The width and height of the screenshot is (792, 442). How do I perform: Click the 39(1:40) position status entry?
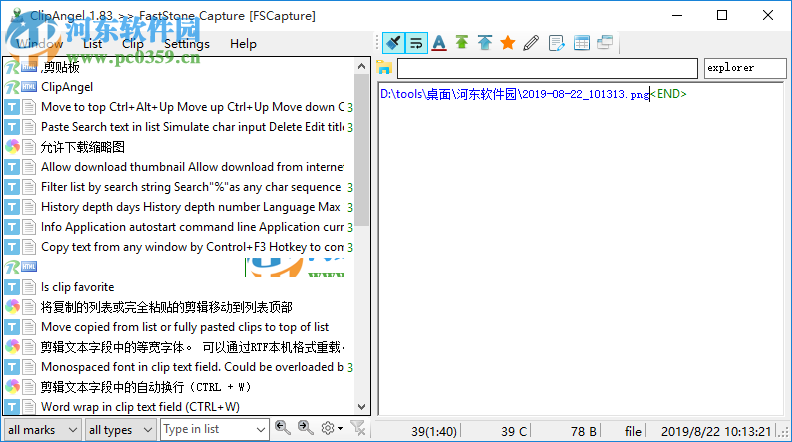coord(434,431)
